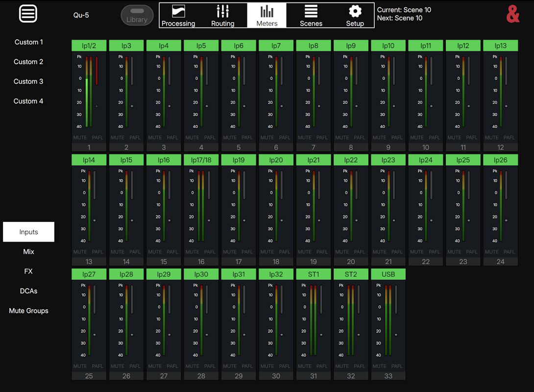Select the Ip1/2 channel label
The image size is (534, 392).
pyautogui.click(x=89, y=46)
